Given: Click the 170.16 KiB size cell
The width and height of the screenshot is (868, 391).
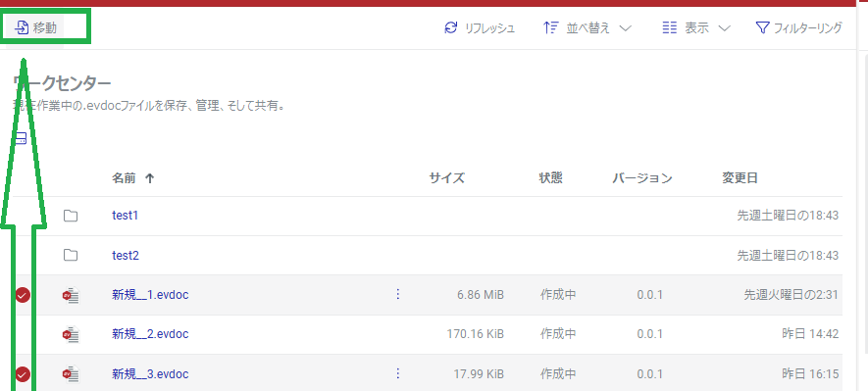Looking at the screenshot, I should 475,334.
